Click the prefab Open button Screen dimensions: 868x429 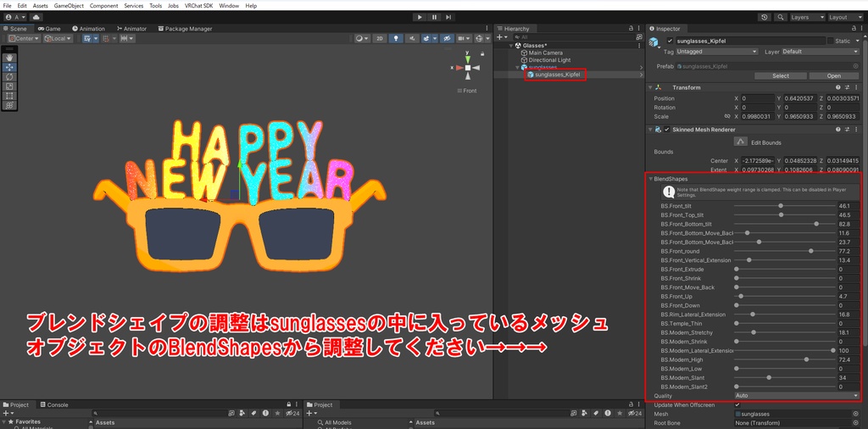834,75
